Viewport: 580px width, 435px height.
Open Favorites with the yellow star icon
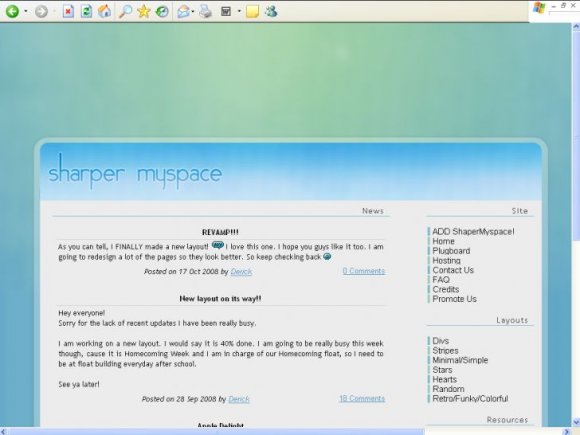pos(144,11)
